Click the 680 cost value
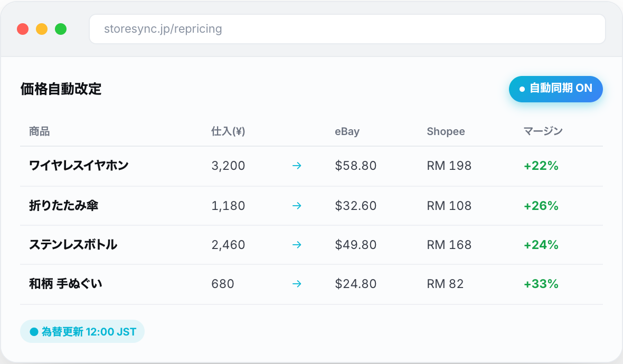The image size is (623, 364). point(223,284)
